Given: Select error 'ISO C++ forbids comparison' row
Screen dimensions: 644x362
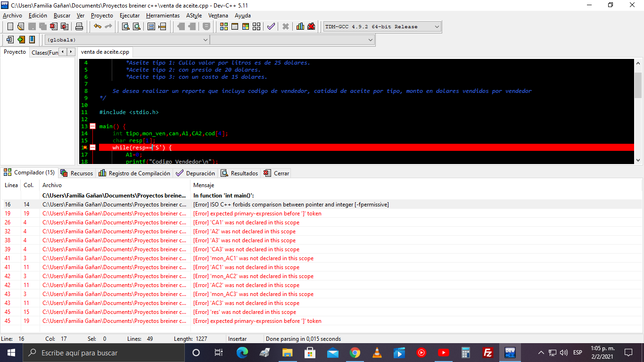Looking at the screenshot, I should click(322, 205).
